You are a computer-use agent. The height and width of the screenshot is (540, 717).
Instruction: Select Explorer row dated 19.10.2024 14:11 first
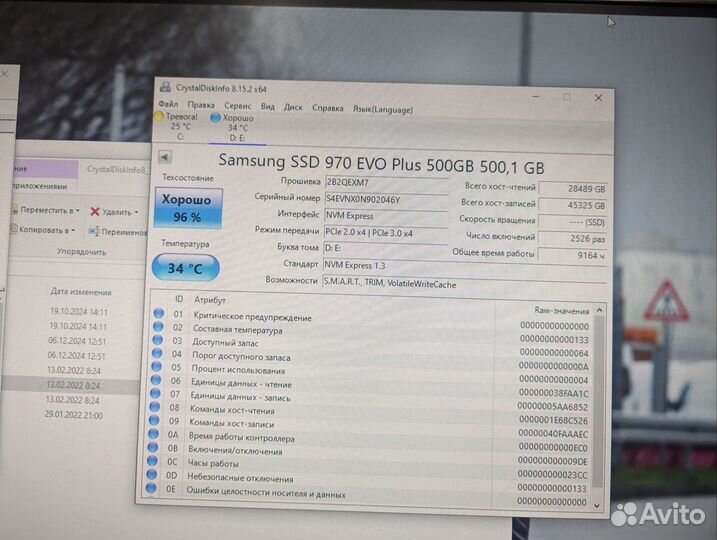coord(79,311)
